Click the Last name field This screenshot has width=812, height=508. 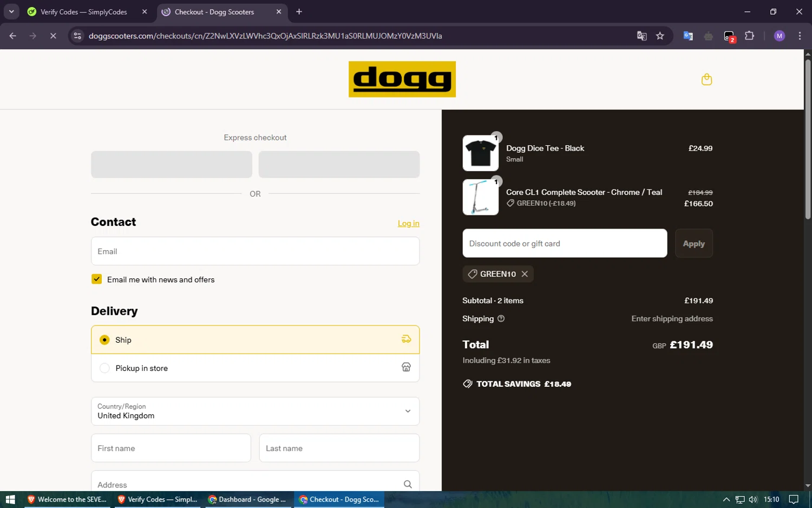[x=339, y=448]
